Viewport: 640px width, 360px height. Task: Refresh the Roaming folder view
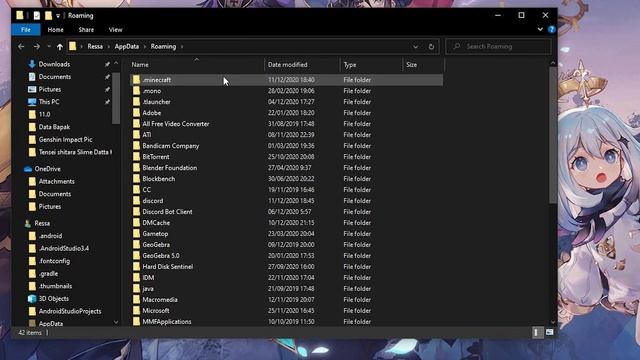431,47
